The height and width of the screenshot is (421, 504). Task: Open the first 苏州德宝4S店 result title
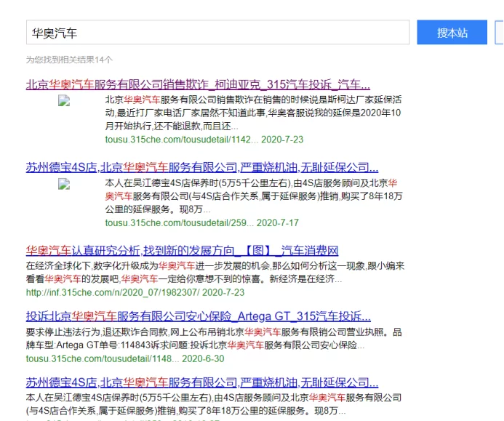[202, 167]
